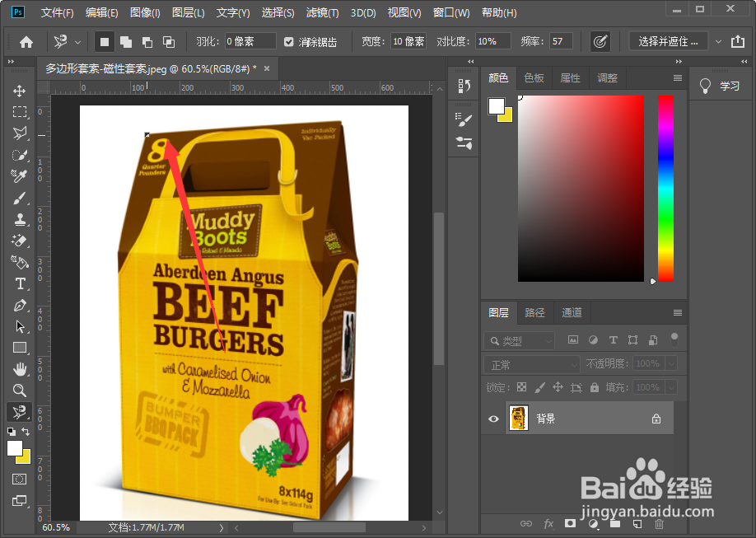Select the Pen tool
Screen dimensions: 756x538
click(19, 305)
